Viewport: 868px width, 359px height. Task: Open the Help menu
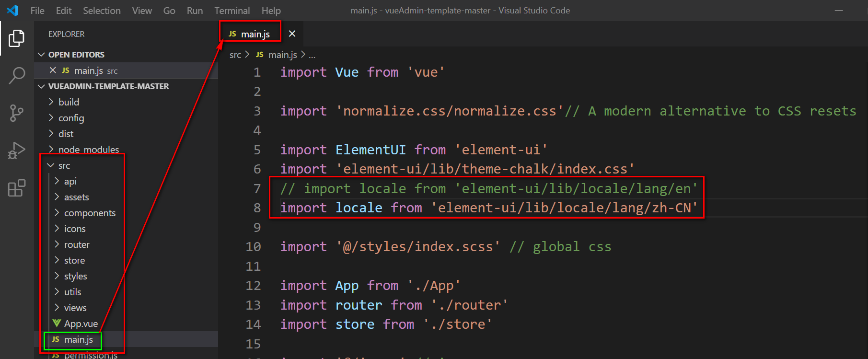pyautogui.click(x=271, y=10)
